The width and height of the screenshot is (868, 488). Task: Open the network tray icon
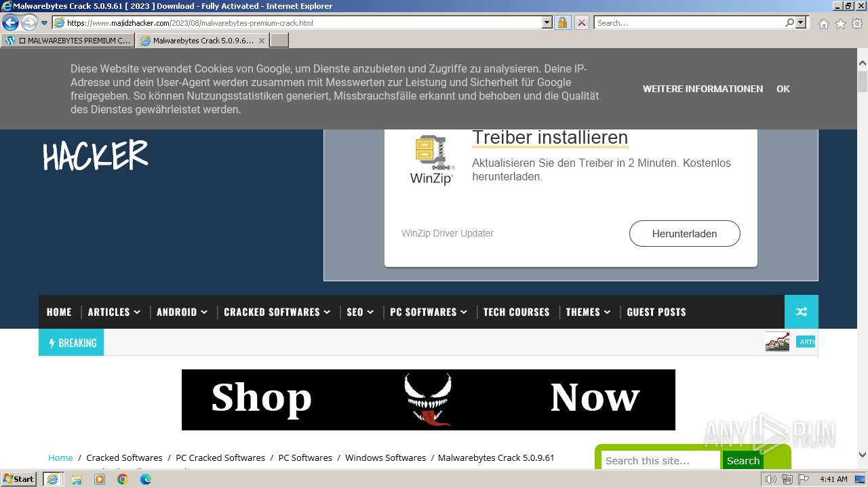pyautogui.click(x=787, y=479)
